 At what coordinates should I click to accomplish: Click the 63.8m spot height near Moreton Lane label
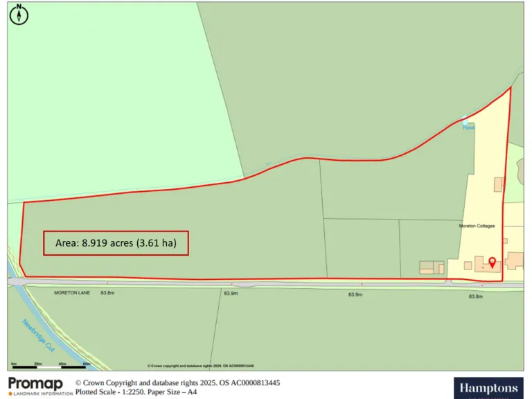coord(107,293)
